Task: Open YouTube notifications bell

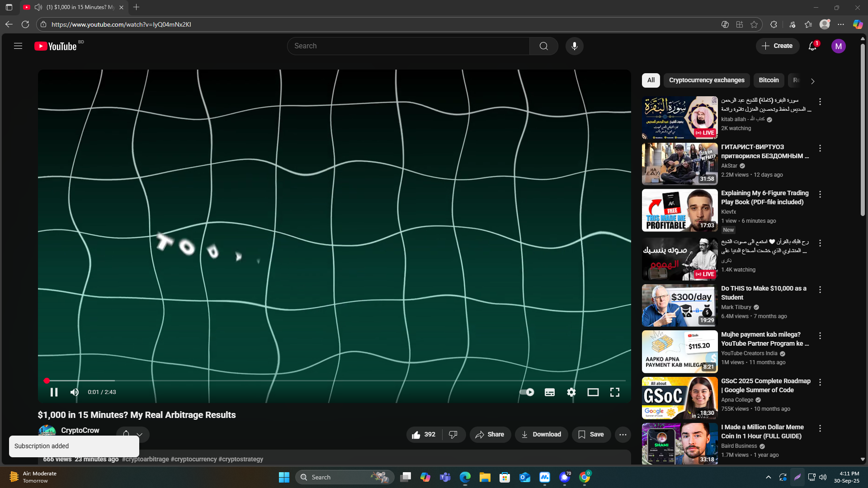Action: coord(812,46)
